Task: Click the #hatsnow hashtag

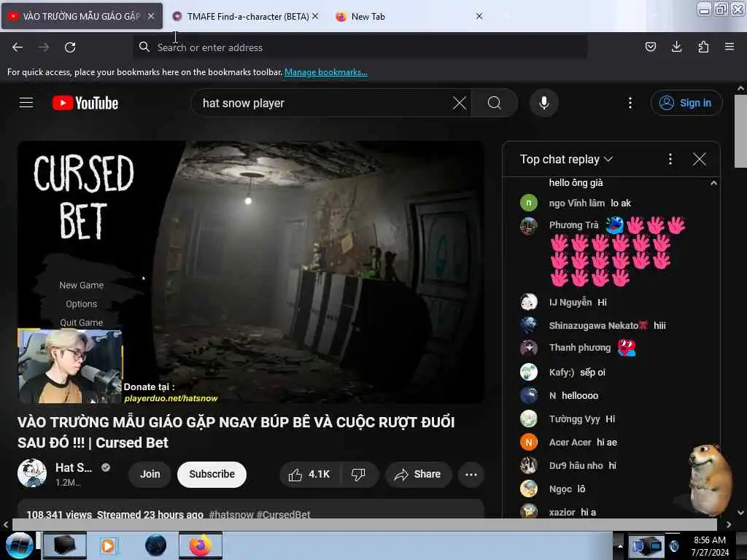Action: click(231, 514)
